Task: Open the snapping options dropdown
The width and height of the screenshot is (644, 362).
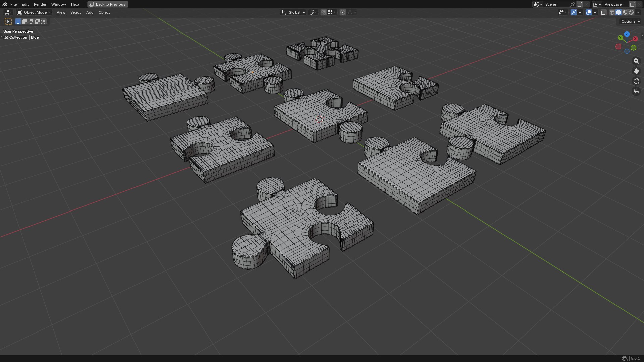Action: pyautogui.click(x=332, y=12)
